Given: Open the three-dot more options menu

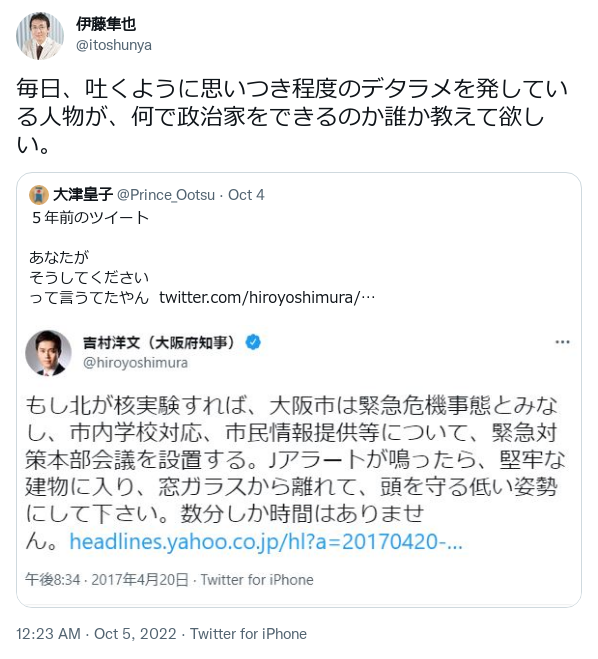Looking at the screenshot, I should pos(562,342).
